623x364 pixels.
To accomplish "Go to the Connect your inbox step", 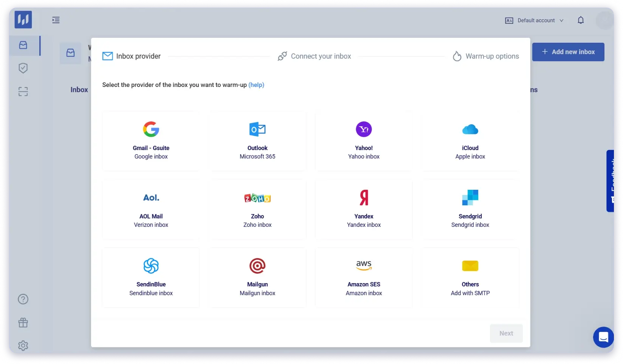I will click(x=314, y=56).
